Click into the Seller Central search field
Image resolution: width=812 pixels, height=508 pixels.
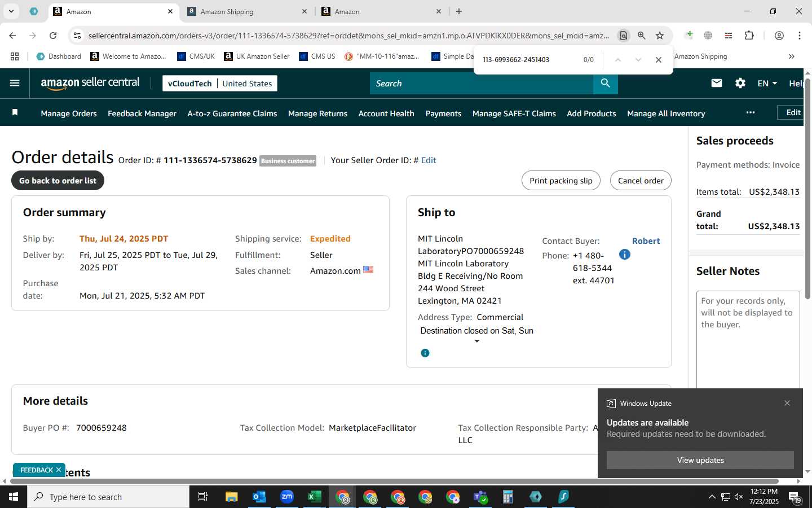[482, 83]
